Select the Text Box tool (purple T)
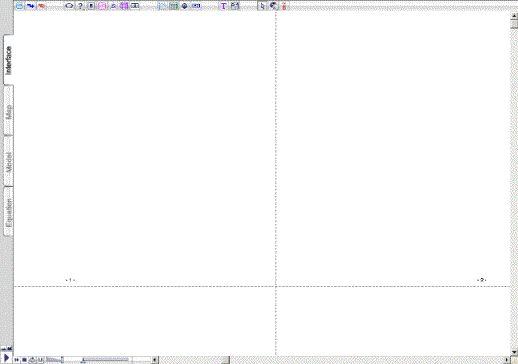Viewport: 518px width, 364px height. 224,6
